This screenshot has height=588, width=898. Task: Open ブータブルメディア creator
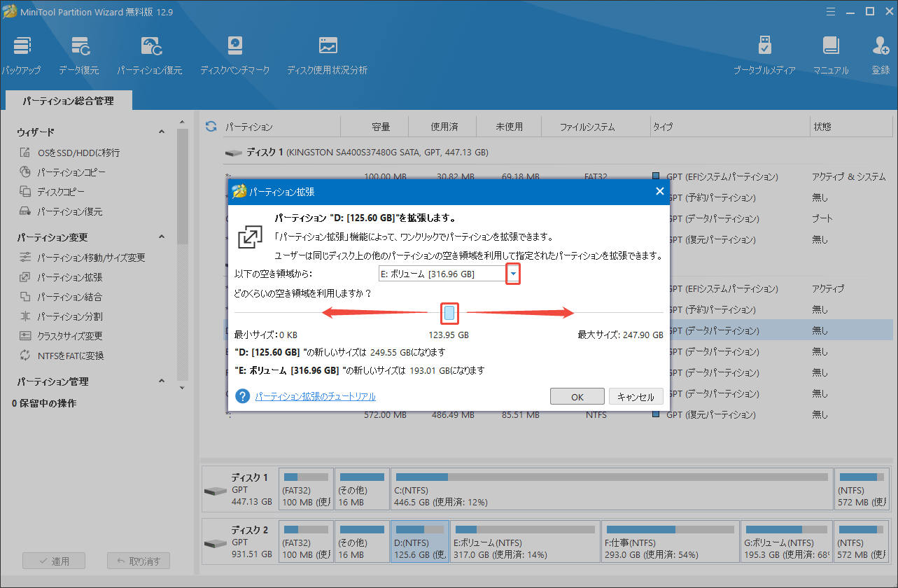click(764, 56)
